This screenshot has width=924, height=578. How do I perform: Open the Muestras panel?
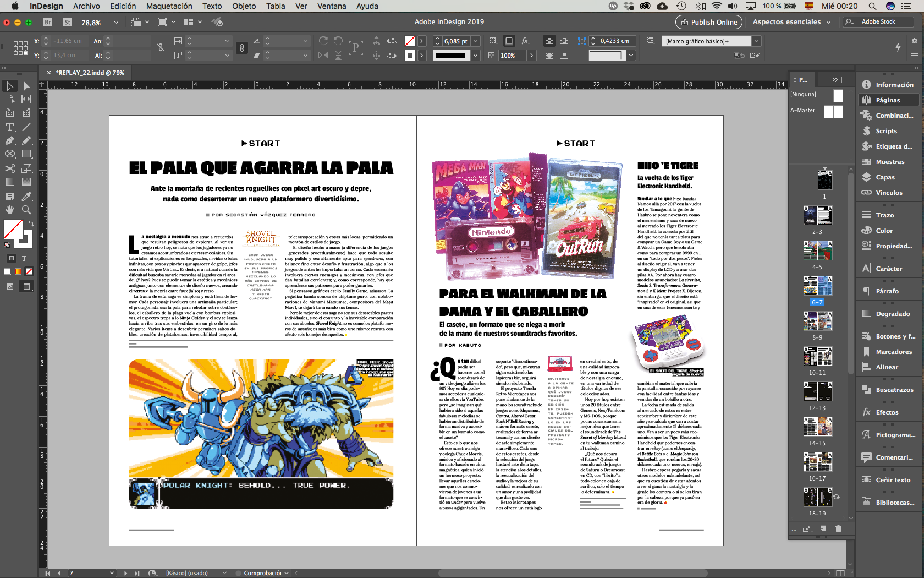pos(889,162)
